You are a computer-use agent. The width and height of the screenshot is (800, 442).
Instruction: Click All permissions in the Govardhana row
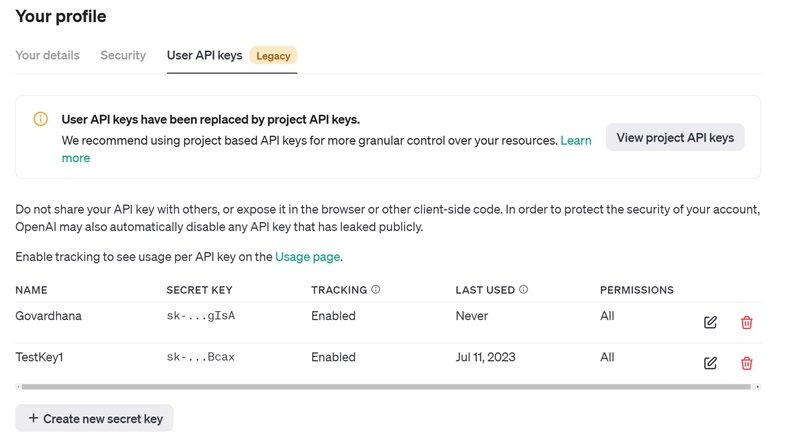click(607, 316)
